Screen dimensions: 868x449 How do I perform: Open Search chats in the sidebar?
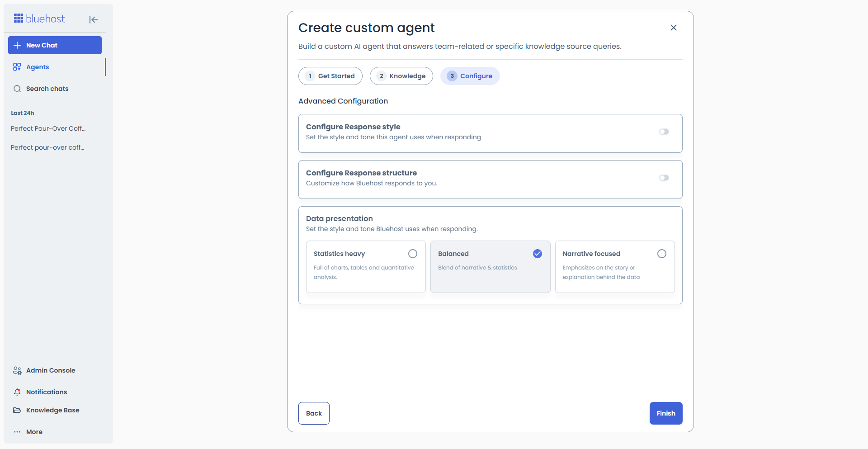[47, 89]
